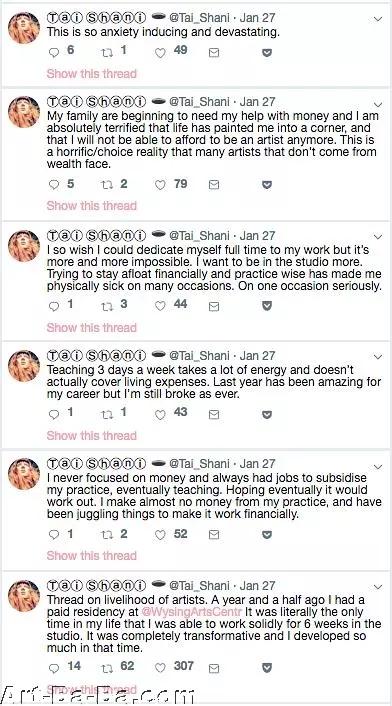Save the 'never focused on money' tweet to Pocket

(267, 534)
